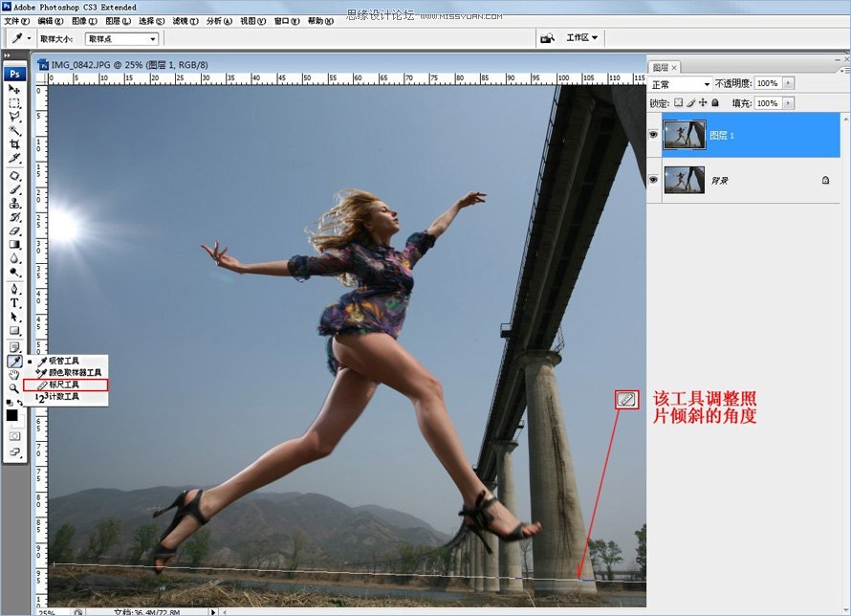The image size is (851, 616).
Task: Toggle lock position
Action: pos(703,102)
